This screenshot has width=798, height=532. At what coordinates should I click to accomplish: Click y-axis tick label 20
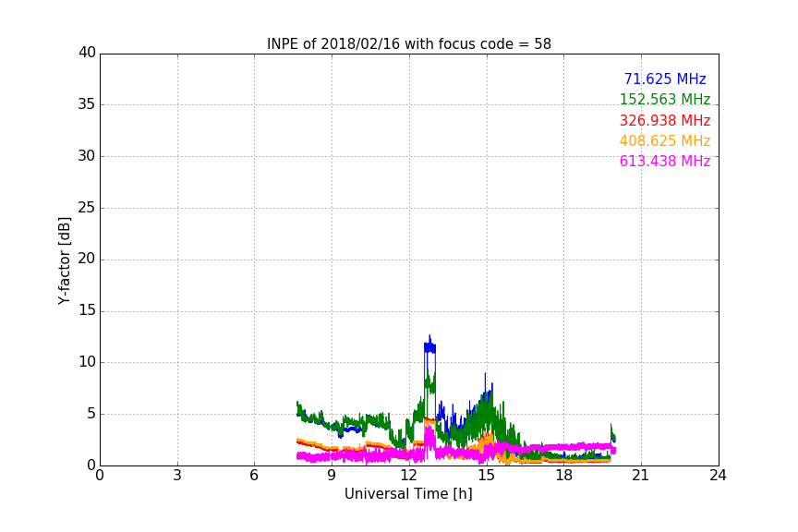(x=87, y=259)
